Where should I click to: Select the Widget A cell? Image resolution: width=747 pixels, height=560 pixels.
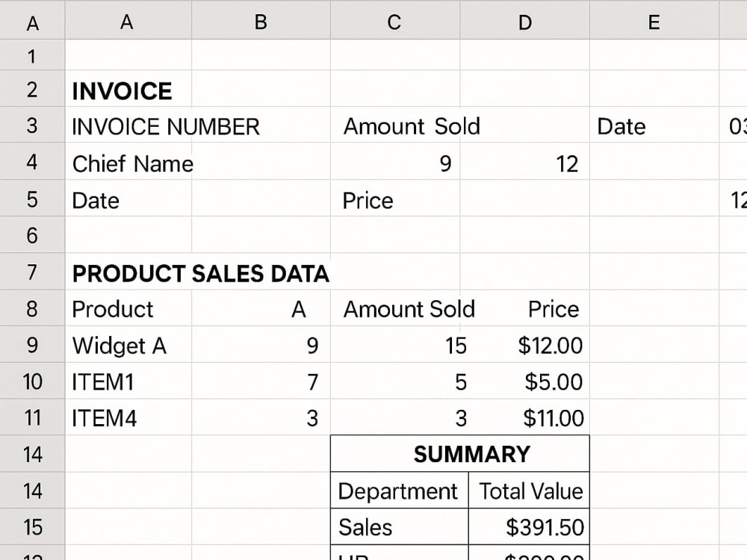click(x=128, y=345)
